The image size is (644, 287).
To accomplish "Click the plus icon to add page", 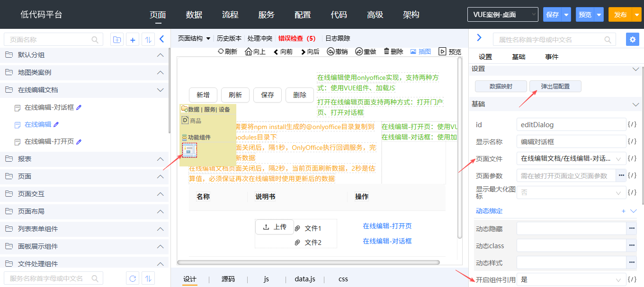I will pyautogui.click(x=133, y=40).
